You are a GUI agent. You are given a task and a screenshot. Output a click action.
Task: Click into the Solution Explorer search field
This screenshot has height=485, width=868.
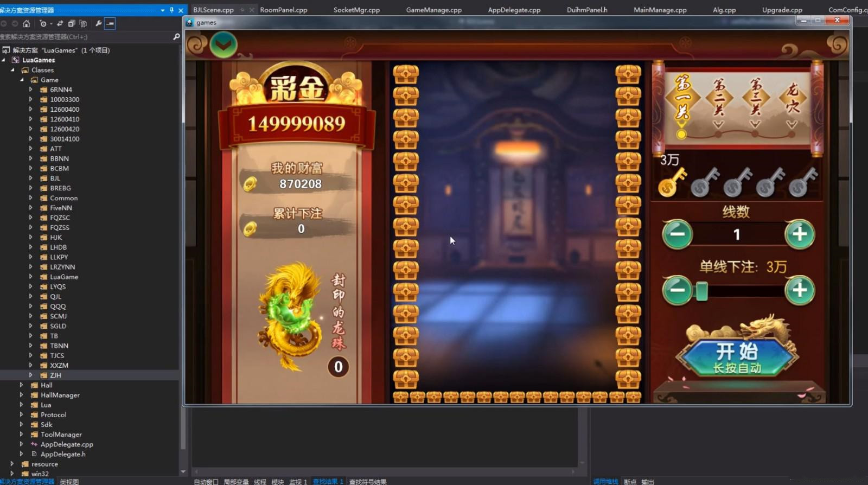pos(86,36)
